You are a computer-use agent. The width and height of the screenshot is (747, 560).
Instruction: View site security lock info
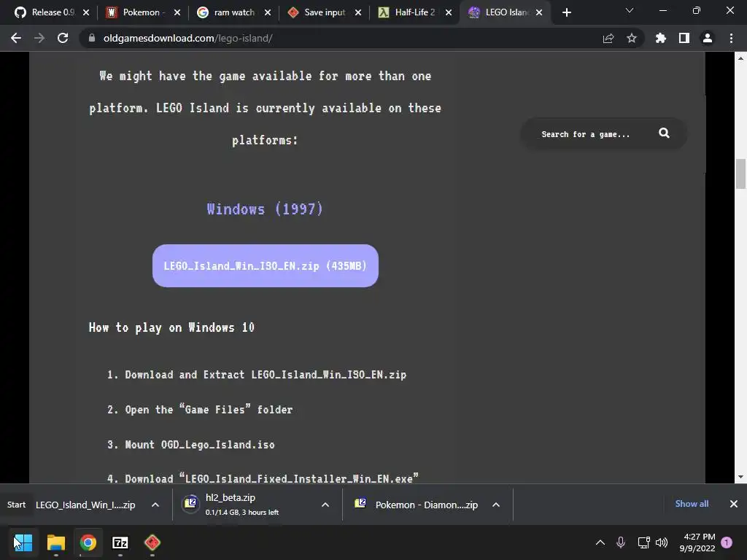(92, 38)
